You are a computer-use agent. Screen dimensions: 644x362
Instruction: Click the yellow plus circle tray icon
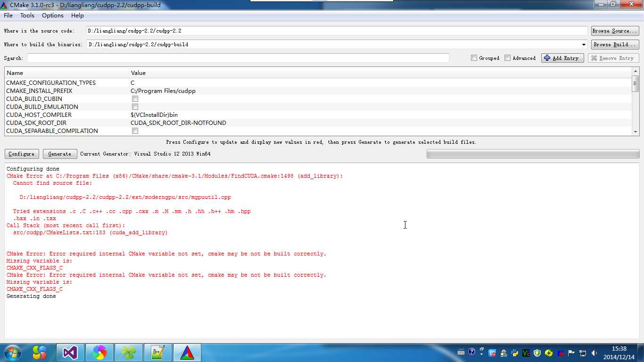(549, 353)
